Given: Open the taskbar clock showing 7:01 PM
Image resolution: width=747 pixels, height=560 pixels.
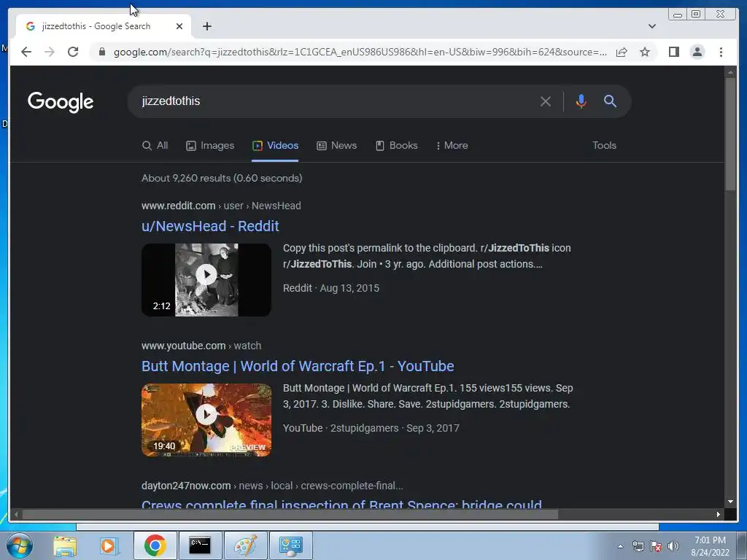Looking at the screenshot, I should [x=710, y=546].
